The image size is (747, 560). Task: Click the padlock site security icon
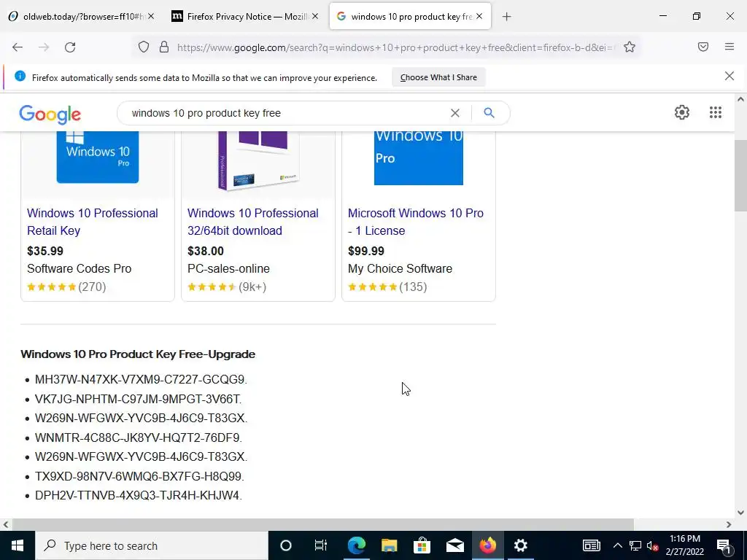(164, 47)
